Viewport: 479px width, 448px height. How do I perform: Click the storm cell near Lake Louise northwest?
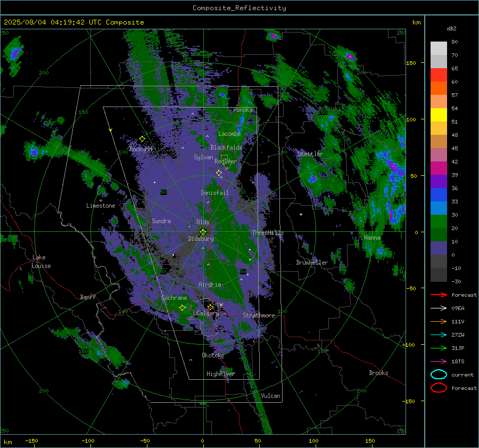(34, 152)
